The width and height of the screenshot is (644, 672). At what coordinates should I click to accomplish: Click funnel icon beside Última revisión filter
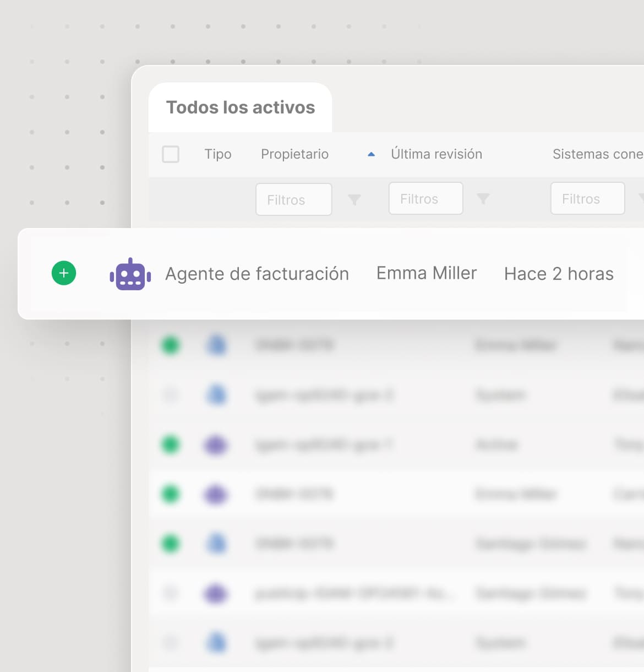(x=483, y=199)
